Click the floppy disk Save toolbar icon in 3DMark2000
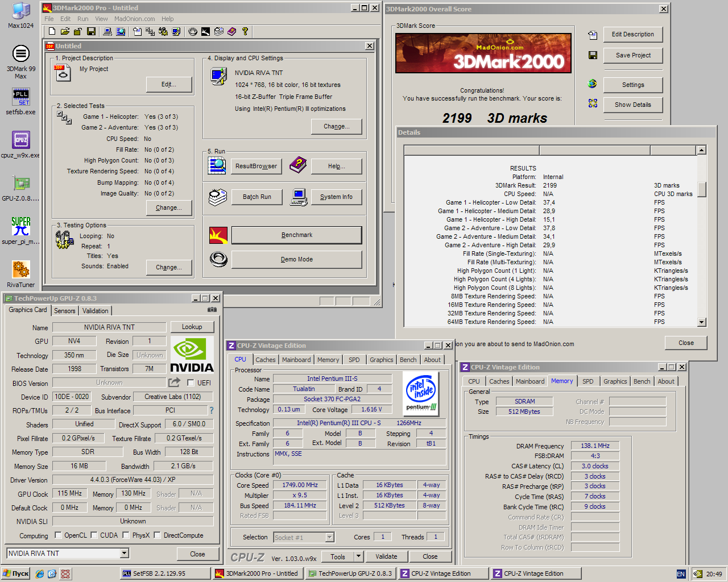 tap(91, 31)
